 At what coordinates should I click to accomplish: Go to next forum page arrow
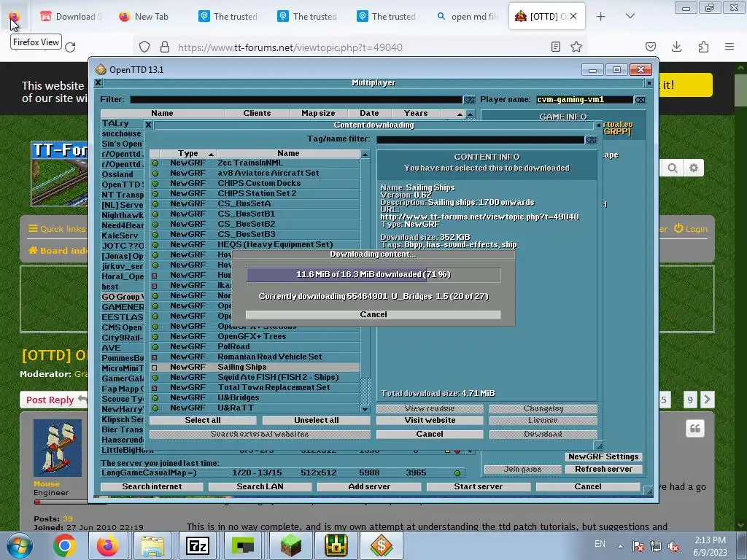(x=707, y=400)
